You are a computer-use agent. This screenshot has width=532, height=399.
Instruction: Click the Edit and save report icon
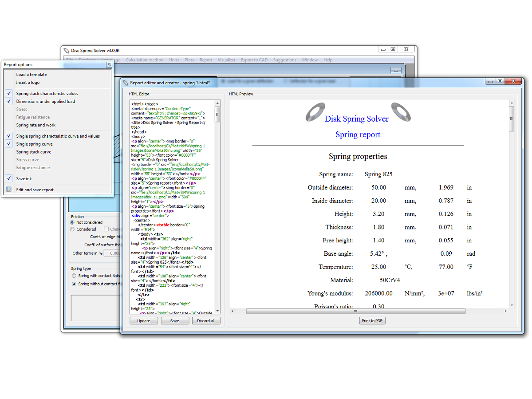[x=9, y=190]
